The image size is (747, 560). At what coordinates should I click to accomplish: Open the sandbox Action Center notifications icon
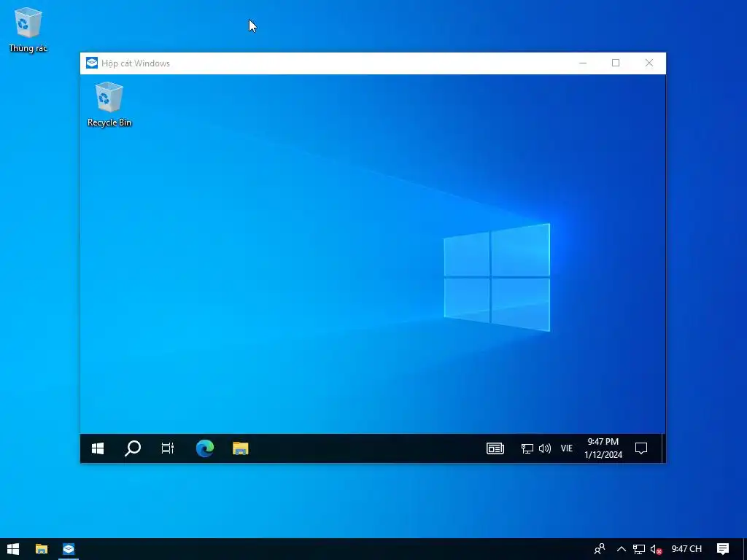click(x=641, y=448)
